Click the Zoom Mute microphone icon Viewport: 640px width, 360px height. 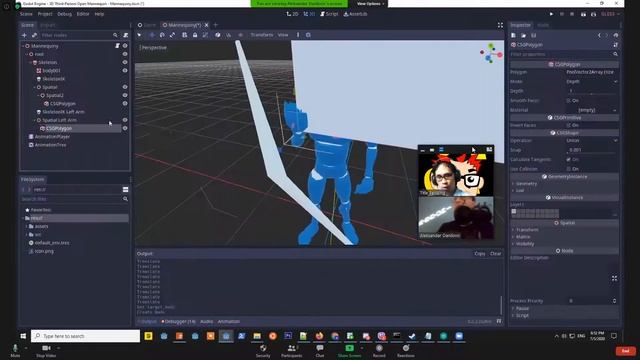pyautogui.click(x=15, y=349)
